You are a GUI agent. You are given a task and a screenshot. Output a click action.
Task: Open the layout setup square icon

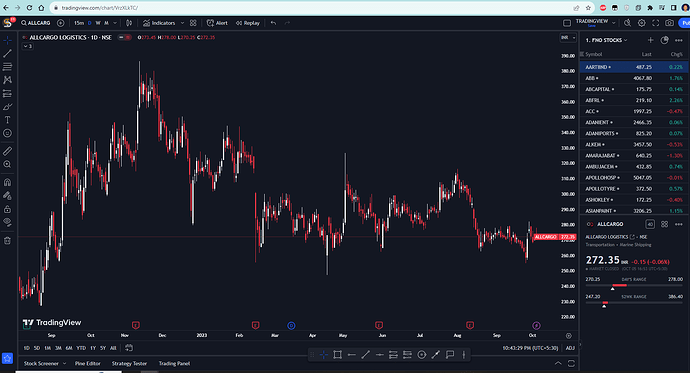click(x=567, y=23)
